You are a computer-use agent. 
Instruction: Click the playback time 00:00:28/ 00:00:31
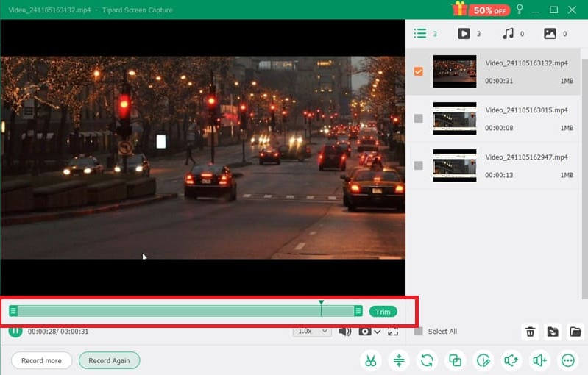pyautogui.click(x=58, y=332)
